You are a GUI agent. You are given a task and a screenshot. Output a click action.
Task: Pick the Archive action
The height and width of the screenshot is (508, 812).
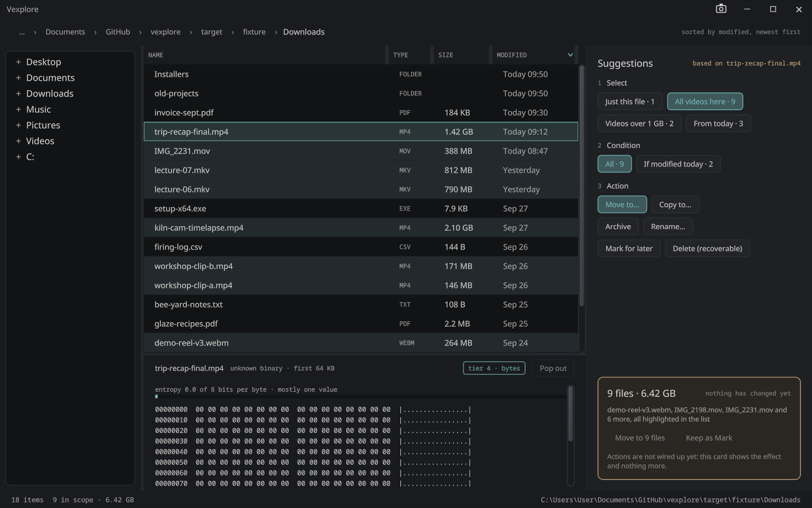tap(618, 227)
